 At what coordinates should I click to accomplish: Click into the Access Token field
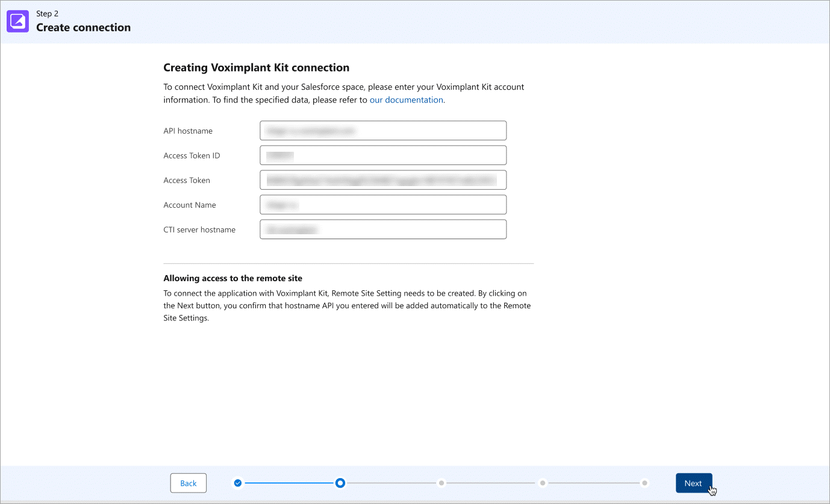coord(383,180)
